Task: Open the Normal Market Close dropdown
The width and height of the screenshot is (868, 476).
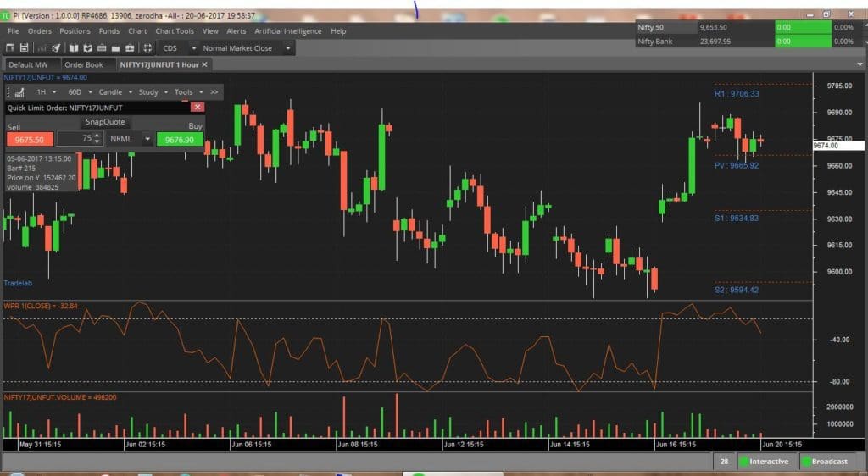Action: (289, 48)
